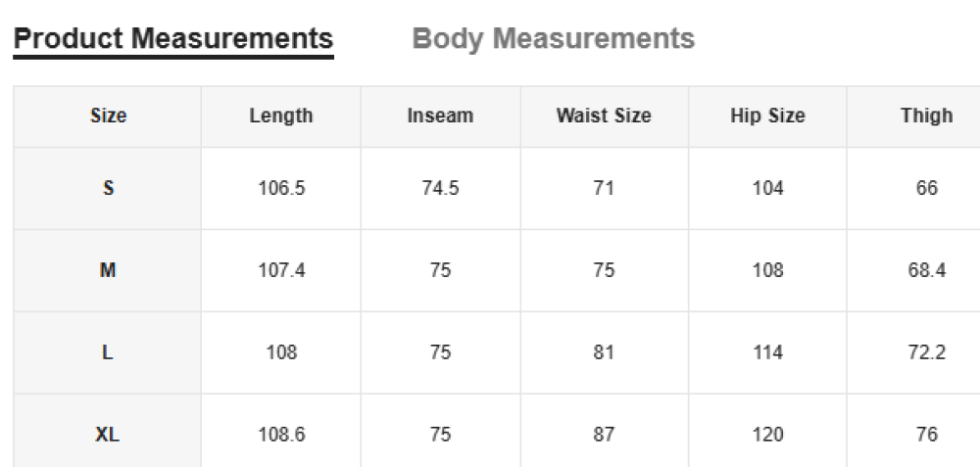Open the Body Measurements tab
The height and width of the screenshot is (467, 980).
(554, 39)
